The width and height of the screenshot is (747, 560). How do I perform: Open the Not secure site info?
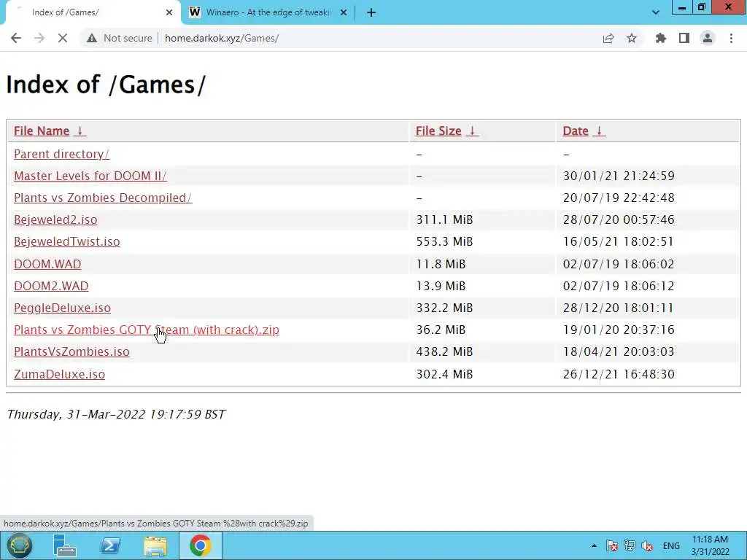point(119,38)
